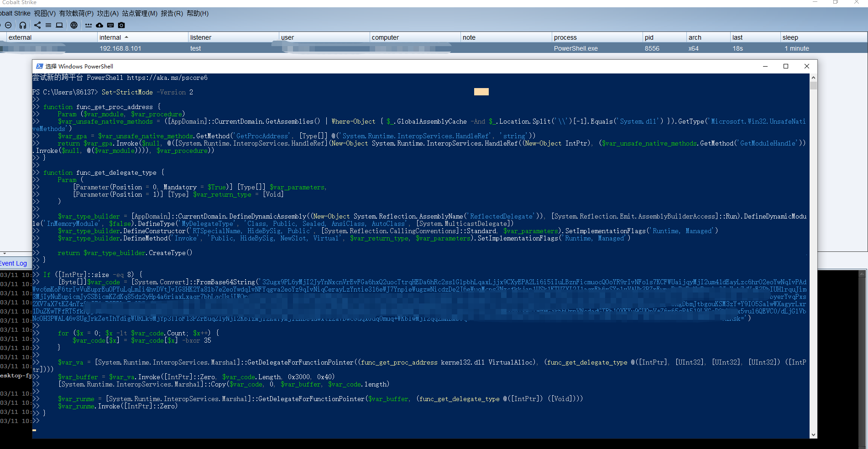The image size is (868, 449).
Task: Sort sessions by the internal column header
Action: [x=143, y=37]
